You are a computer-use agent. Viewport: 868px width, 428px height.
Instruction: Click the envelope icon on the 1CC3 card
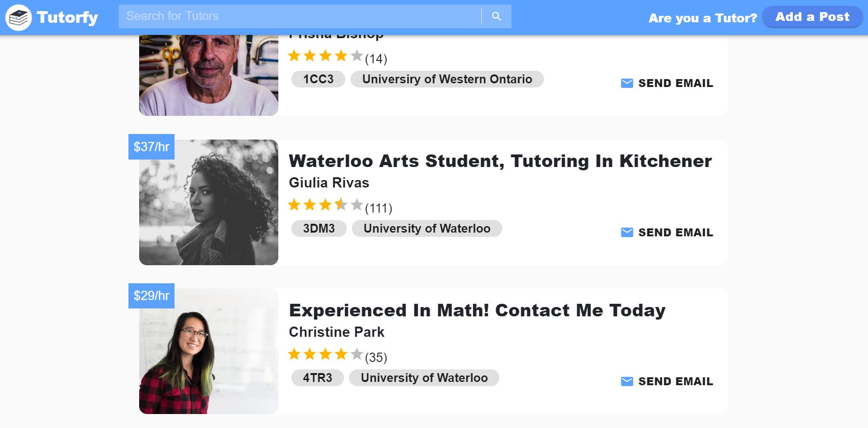pyautogui.click(x=627, y=83)
